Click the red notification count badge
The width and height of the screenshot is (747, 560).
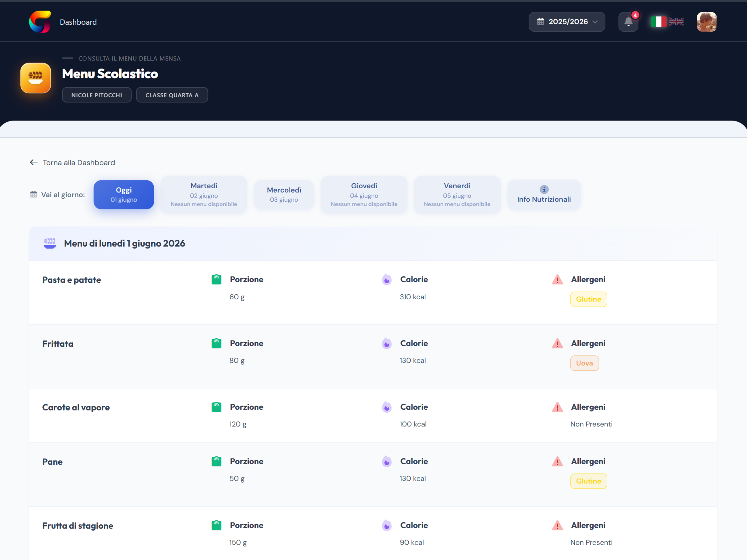tap(635, 15)
